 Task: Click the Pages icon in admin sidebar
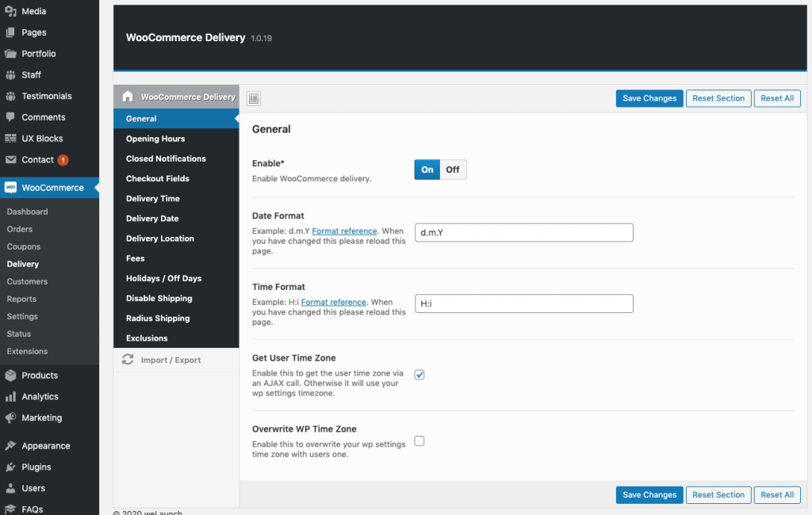tap(10, 32)
